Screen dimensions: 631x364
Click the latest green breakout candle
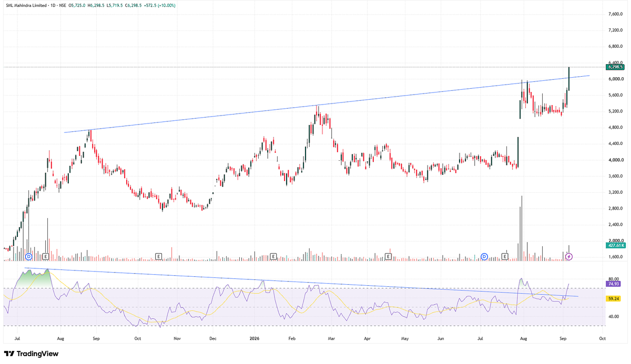click(x=569, y=79)
